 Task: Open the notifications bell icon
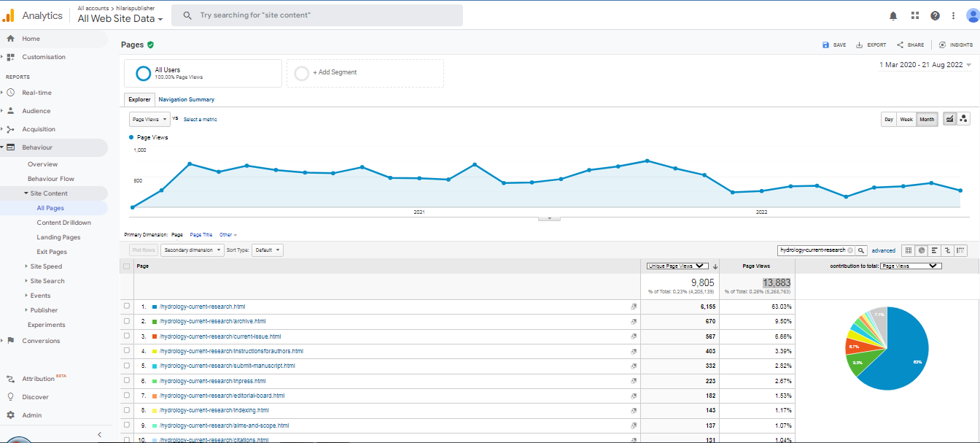pos(893,15)
